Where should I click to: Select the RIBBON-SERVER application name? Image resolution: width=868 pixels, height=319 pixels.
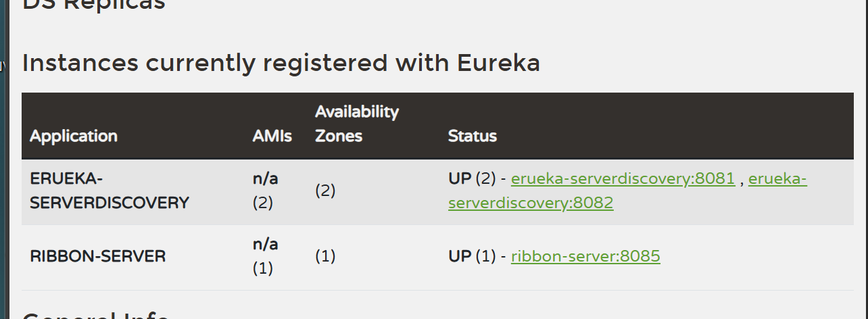point(98,257)
